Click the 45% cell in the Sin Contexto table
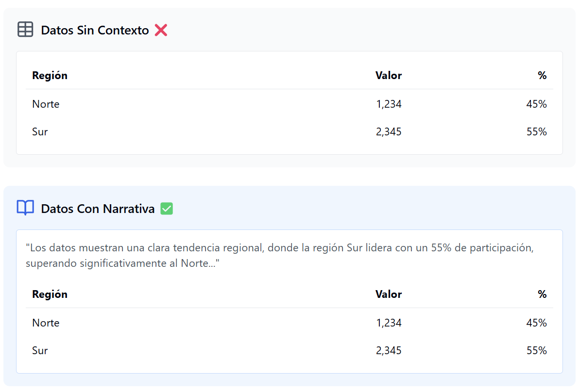 536,104
